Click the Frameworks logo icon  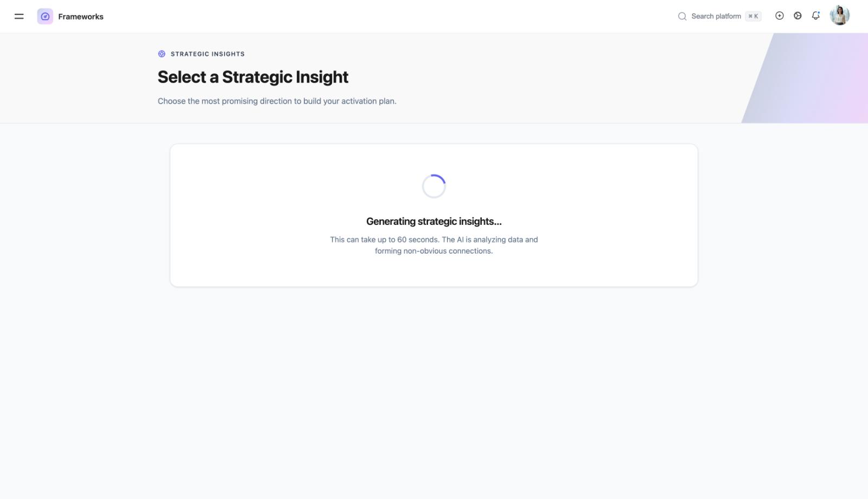click(45, 16)
